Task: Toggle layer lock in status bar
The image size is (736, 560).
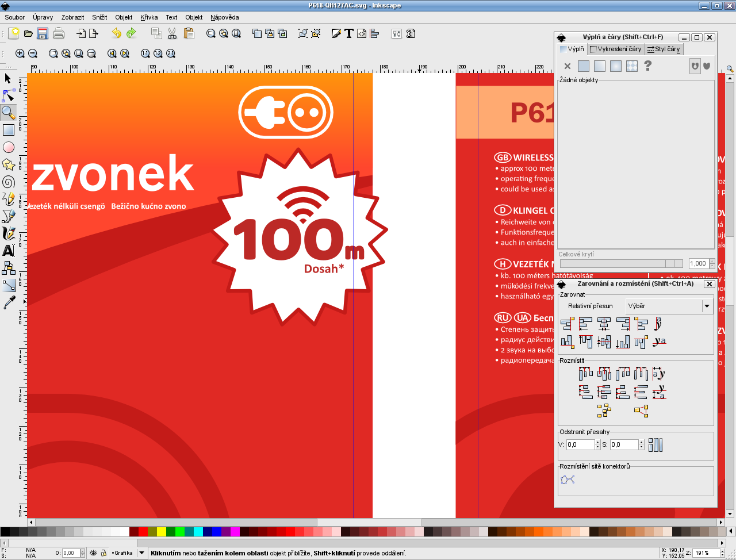Action: (103, 553)
